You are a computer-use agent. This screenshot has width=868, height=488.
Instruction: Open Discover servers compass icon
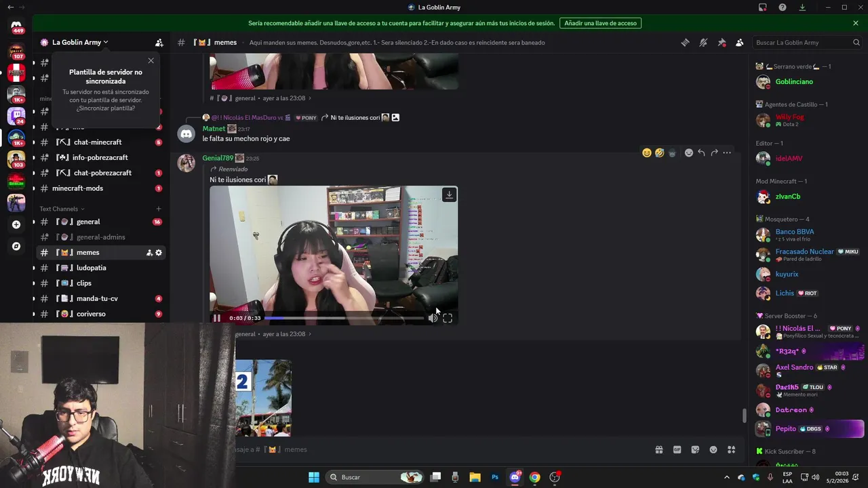[16, 246]
